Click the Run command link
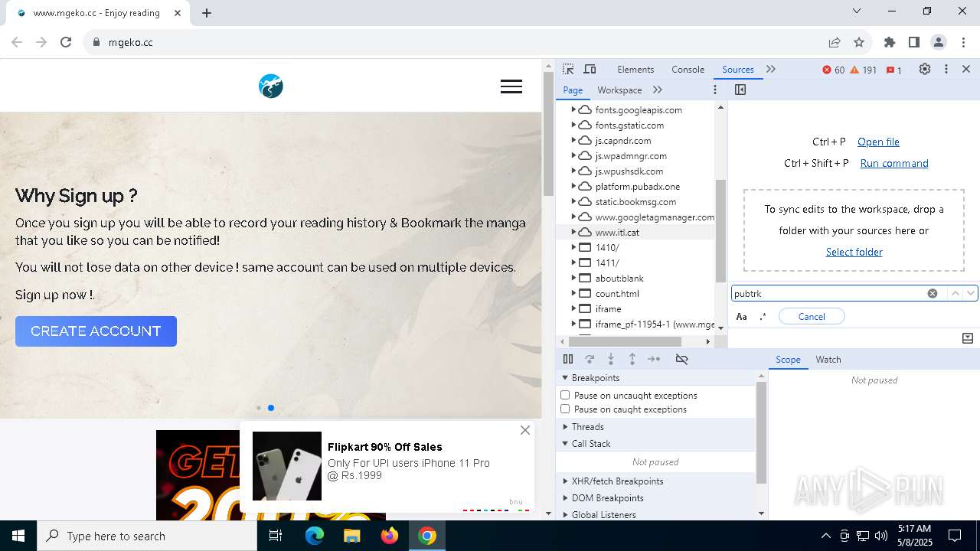 [x=894, y=163]
